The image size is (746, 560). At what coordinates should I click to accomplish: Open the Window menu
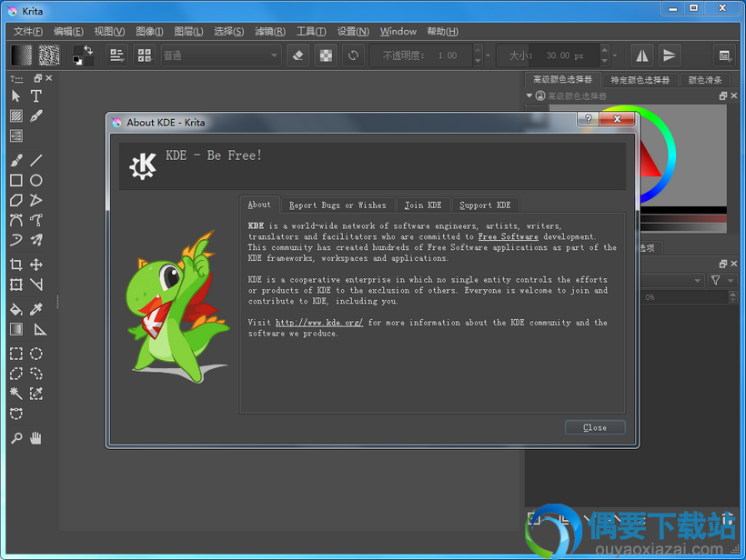pos(398,32)
